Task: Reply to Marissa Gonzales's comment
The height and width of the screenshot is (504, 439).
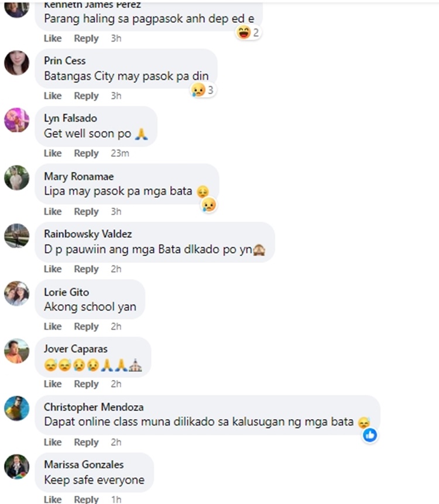Action: [86, 499]
